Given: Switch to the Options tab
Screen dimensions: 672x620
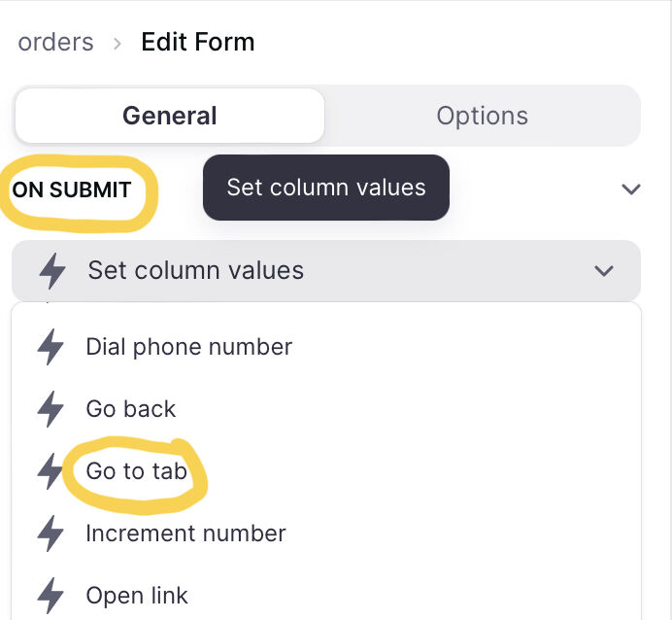Looking at the screenshot, I should (x=482, y=116).
